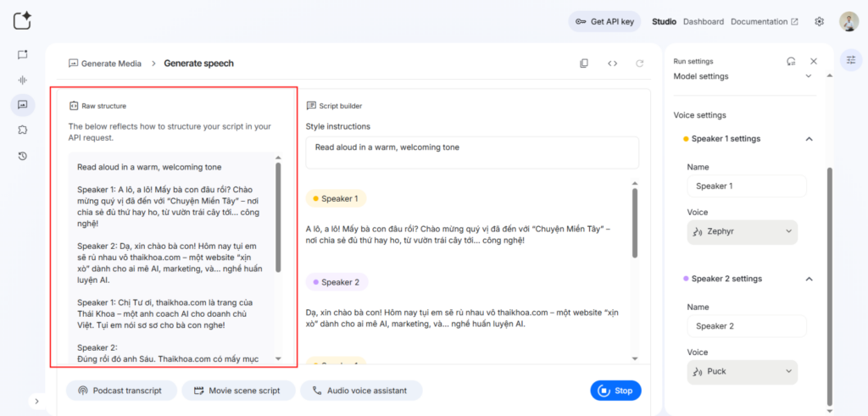Collapse Speaker 1 settings section
The width and height of the screenshot is (868, 416).
click(x=809, y=139)
